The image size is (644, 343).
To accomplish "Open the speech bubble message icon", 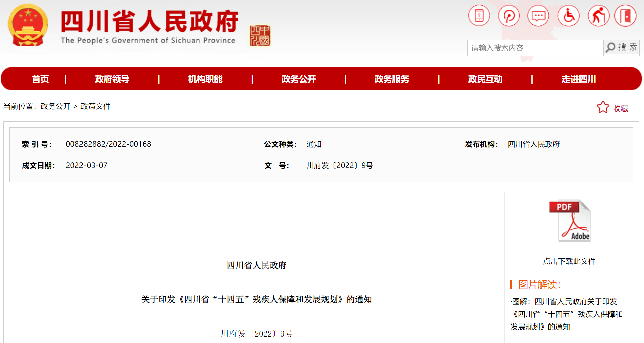I will pos(538,16).
